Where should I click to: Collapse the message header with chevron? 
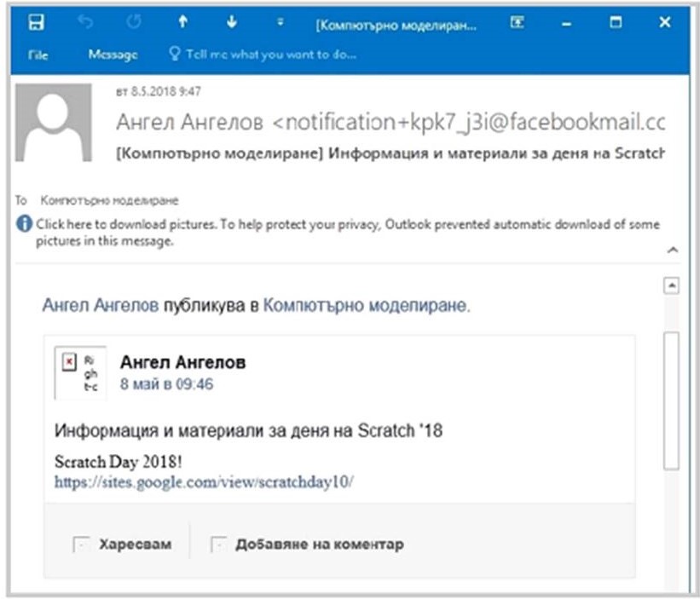click(x=672, y=251)
